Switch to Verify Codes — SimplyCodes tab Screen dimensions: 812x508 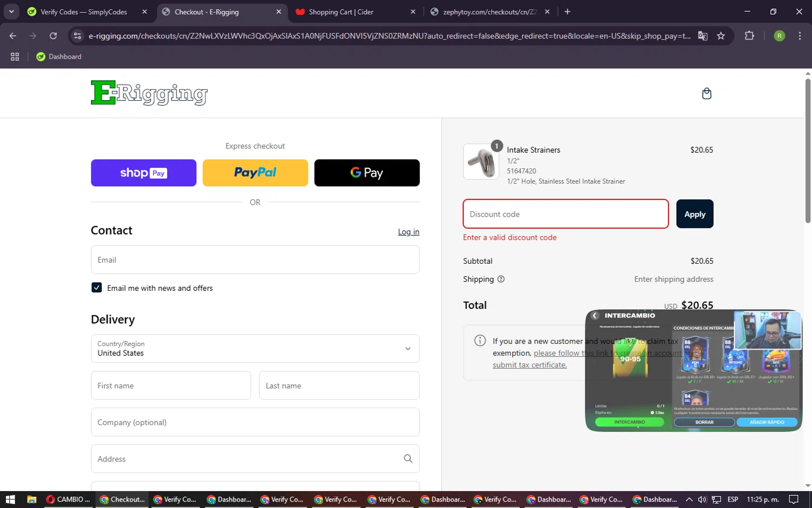[x=84, y=11]
